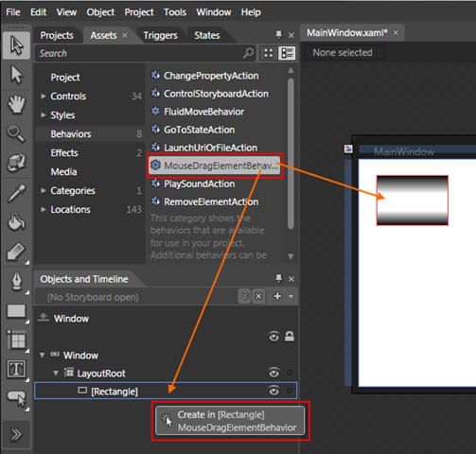The image size is (476, 454).
Task: Select the Pan hand tool
Action: [16, 104]
